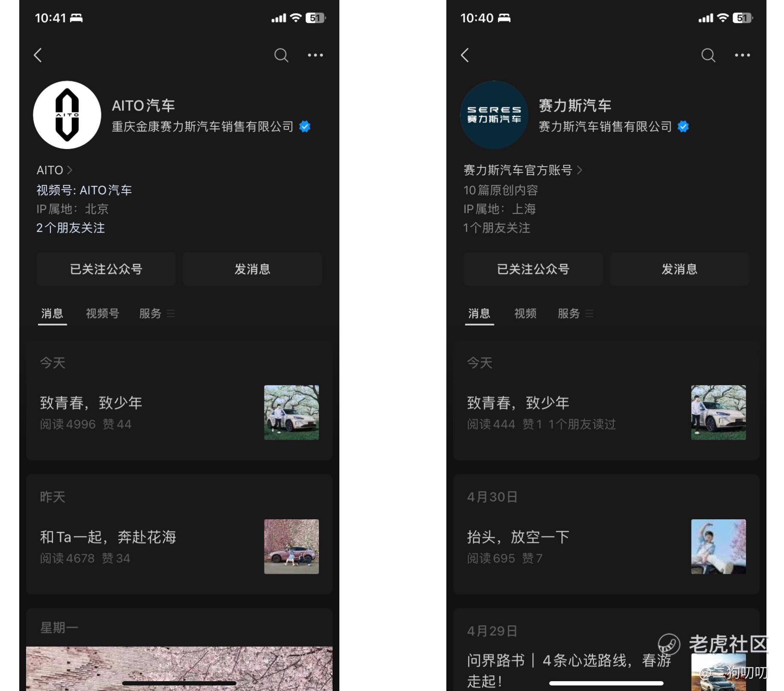Tap 1个朋友读过 on 赛力斯 article

coord(582,424)
